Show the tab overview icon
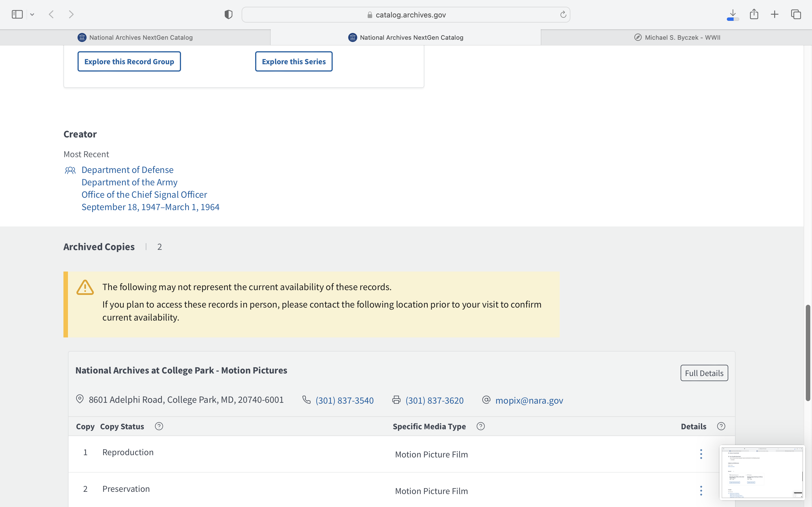This screenshot has width=812, height=507. [x=796, y=14]
